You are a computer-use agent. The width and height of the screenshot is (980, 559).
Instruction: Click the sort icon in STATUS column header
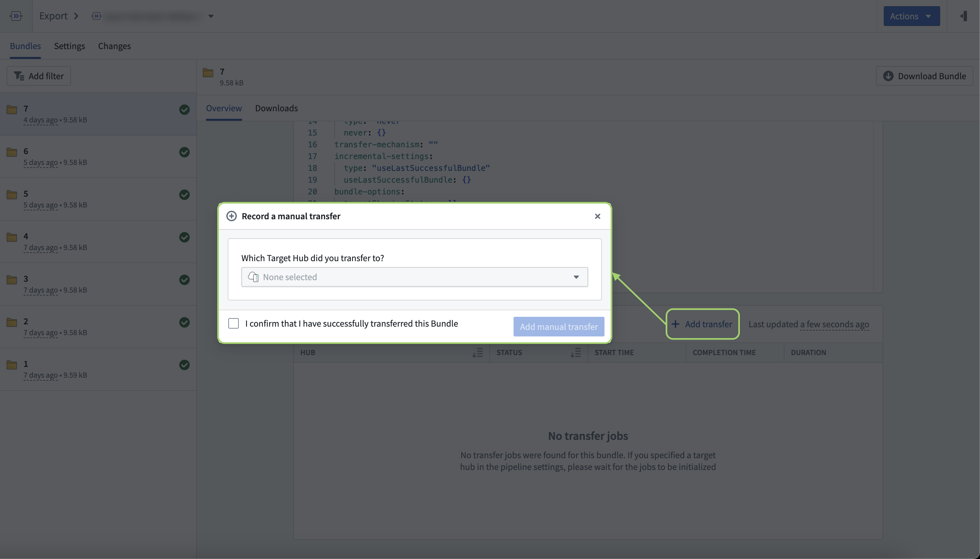[x=576, y=352]
